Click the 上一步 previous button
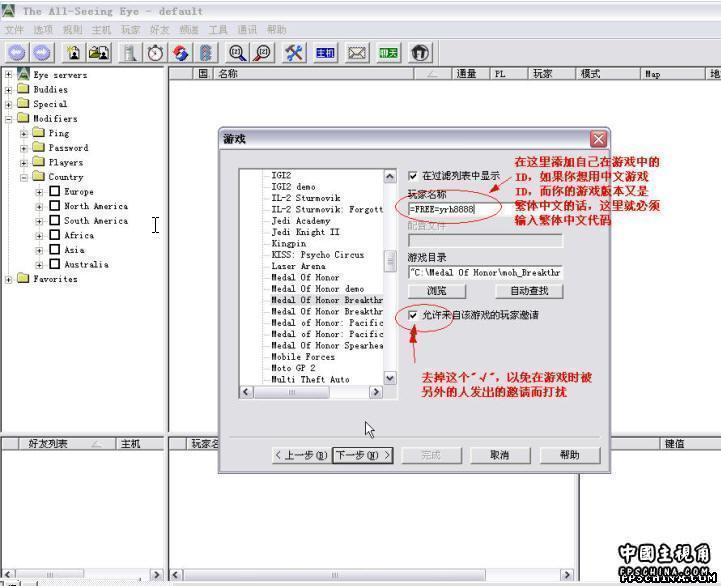The image size is (721, 586). 301,455
